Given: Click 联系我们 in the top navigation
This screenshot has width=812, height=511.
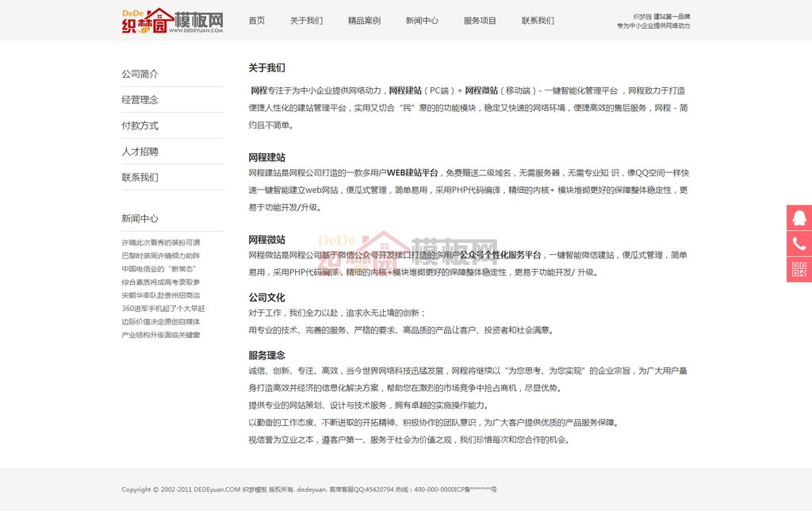Looking at the screenshot, I should 538,21.
